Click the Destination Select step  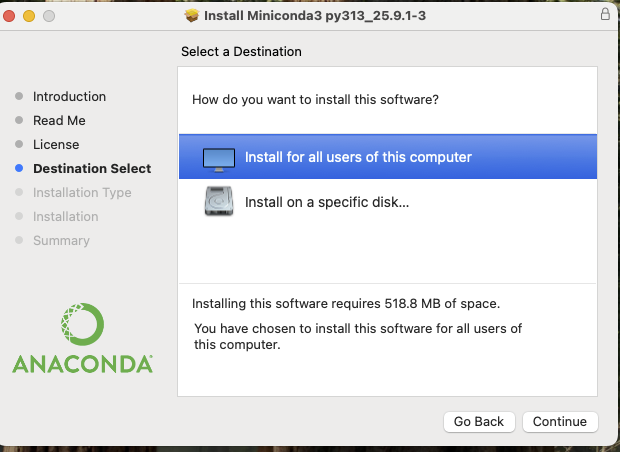click(x=92, y=169)
